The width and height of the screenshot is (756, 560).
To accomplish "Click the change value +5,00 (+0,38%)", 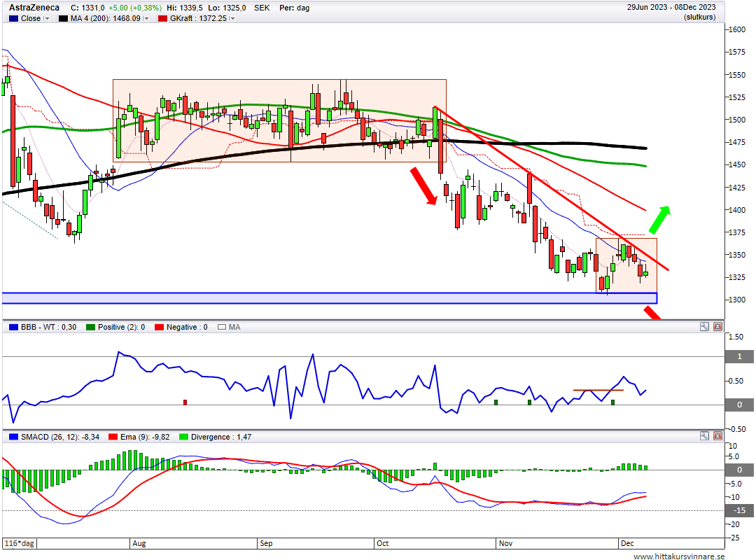I will [135, 8].
